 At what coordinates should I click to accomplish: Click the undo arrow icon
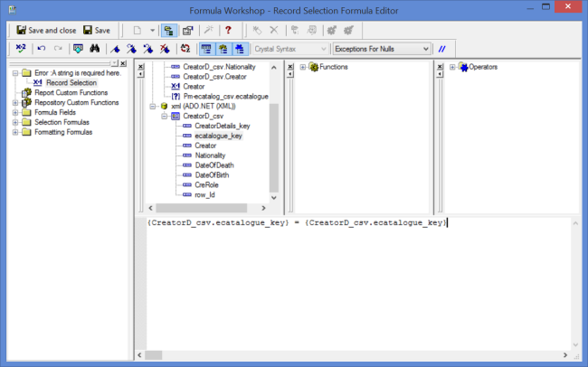tap(42, 49)
